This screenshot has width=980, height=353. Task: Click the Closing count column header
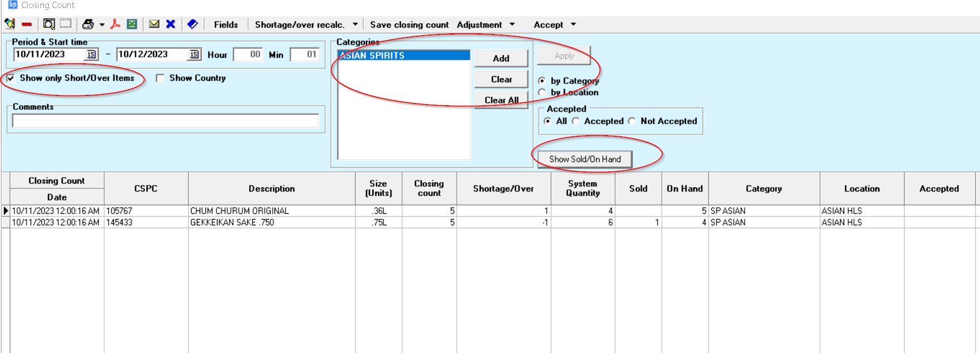click(x=429, y=189)
